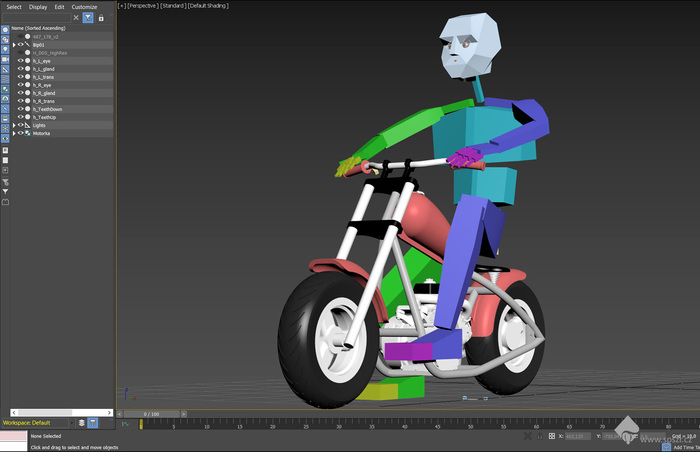Toggle the lock cell editing padlock
This screenshot has width=700, height=452.
(x=101, y=18)
